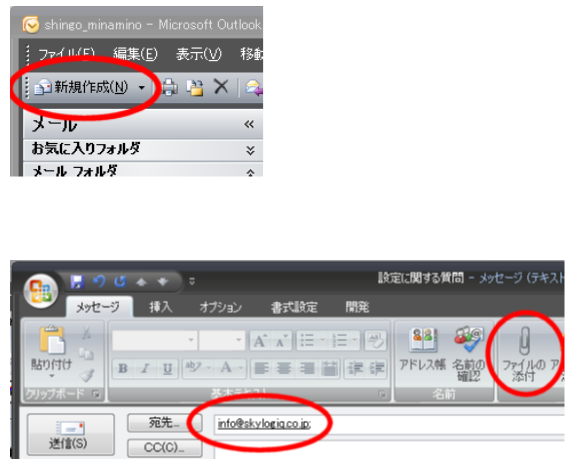Open the 編集(E) menu
The width and height of the screenshot is (578, 459).
pyautogui.click(x=135, y=54)
